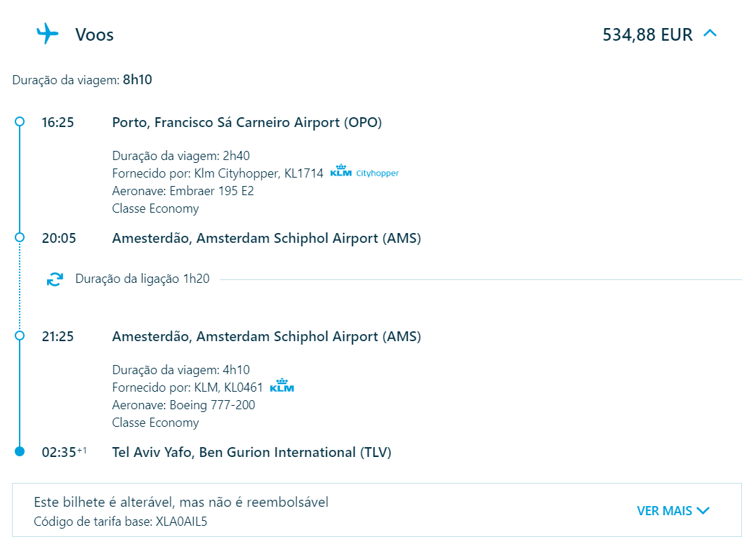Click the flight number KL1714 text
The width and height of the screenshot is (756, 544).
tap(304, 173)
